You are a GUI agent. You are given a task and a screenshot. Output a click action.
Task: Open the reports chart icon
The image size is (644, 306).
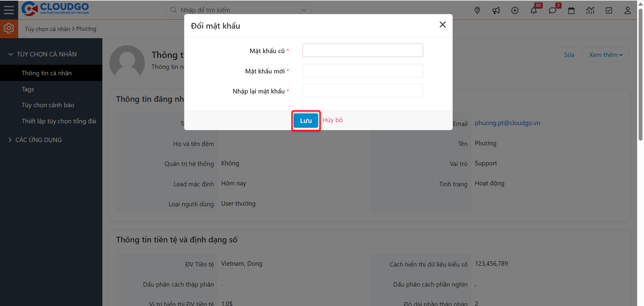[590, 10]
